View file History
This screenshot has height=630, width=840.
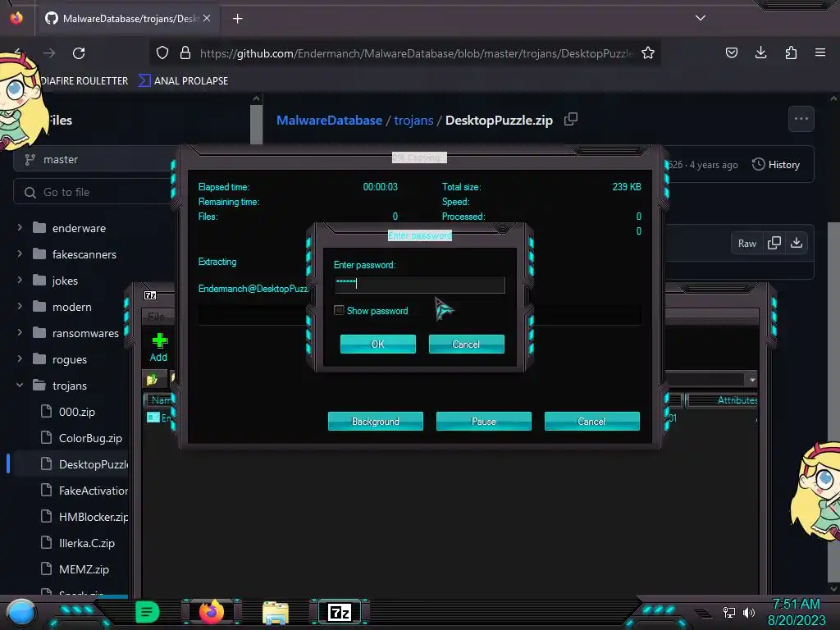[776, 164]
